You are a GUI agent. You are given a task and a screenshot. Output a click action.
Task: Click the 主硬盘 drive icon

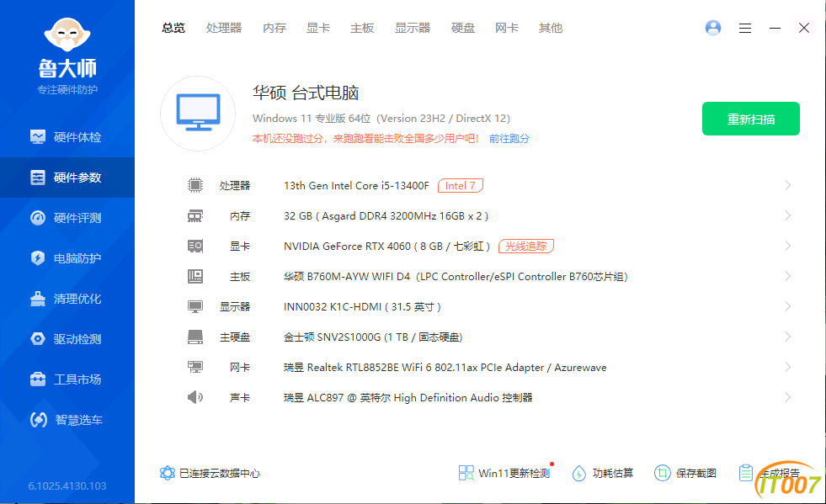pyautogui.click(x=195, y=337)
